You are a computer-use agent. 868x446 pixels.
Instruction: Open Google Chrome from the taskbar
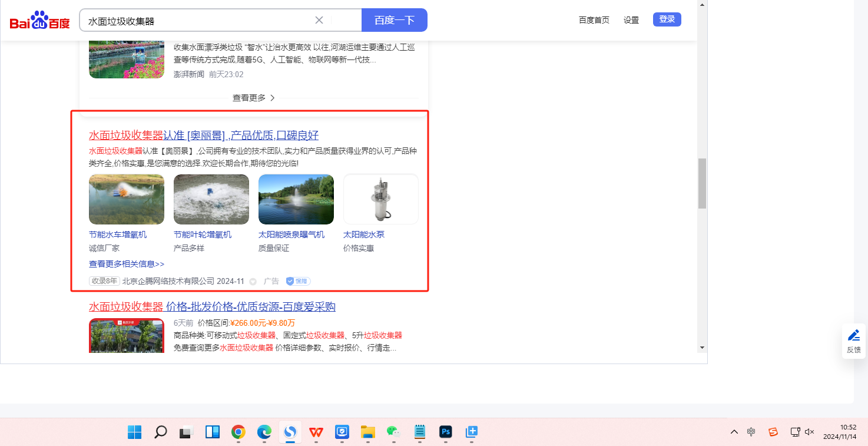coord(238,432)
